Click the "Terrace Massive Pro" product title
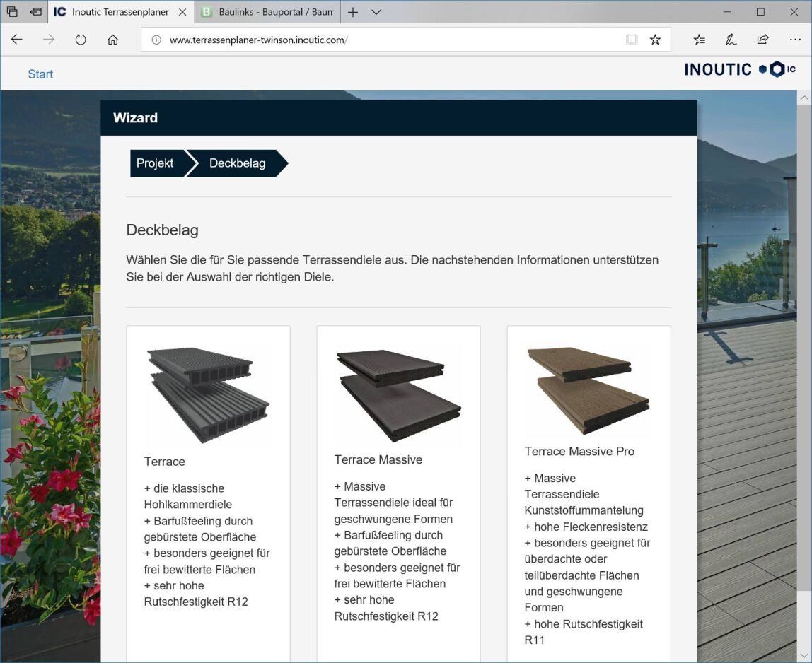Viewport: 812px width, 663px height. click(x=579, y=452)
